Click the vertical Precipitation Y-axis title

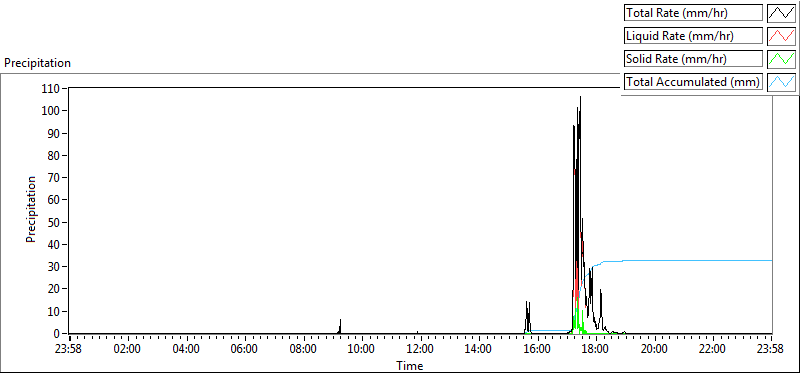tap(32, 209)
